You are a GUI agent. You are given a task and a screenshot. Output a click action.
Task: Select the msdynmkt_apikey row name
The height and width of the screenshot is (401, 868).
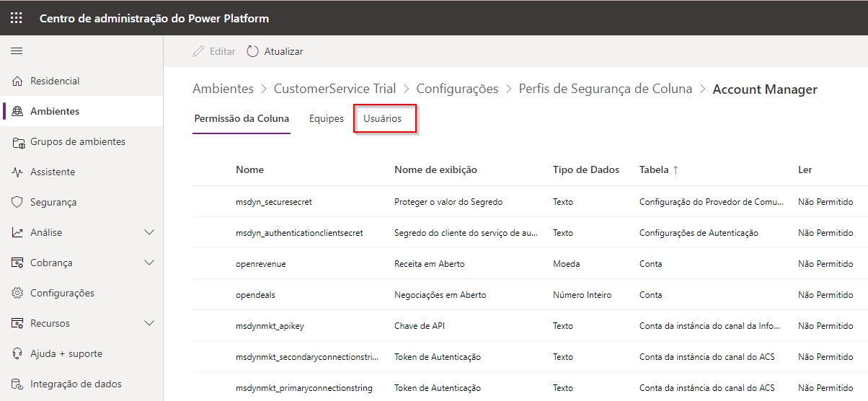(x=270, y=326)
